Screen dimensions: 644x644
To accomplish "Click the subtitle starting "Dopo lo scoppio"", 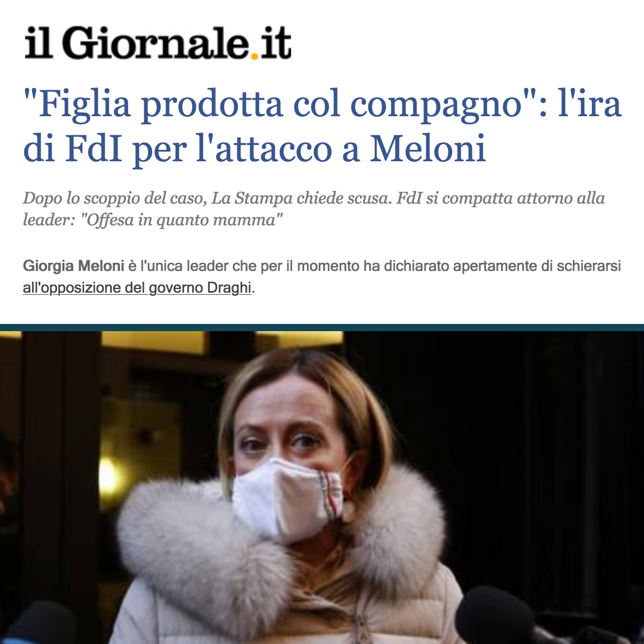I will 314,209.
